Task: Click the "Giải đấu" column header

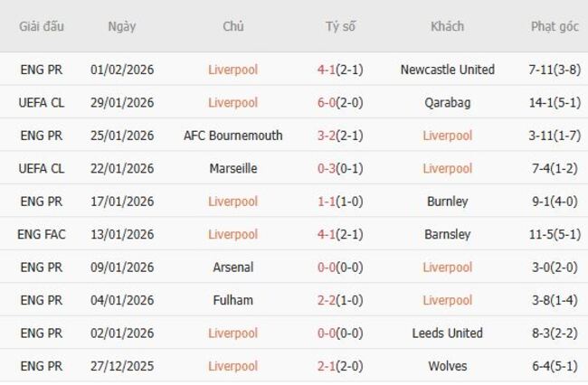Action: pyautogui.click(x=41, y=26)
